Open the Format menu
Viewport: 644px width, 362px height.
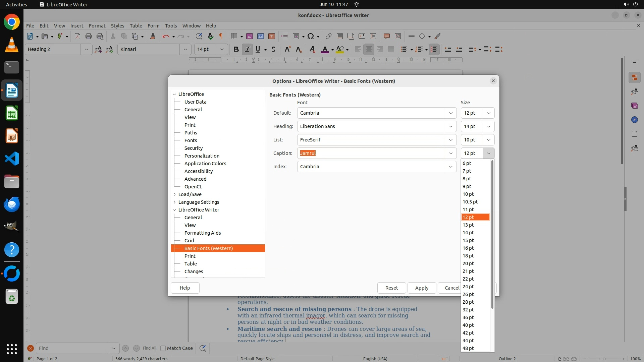pyautogui.click(x=97, y=26)
